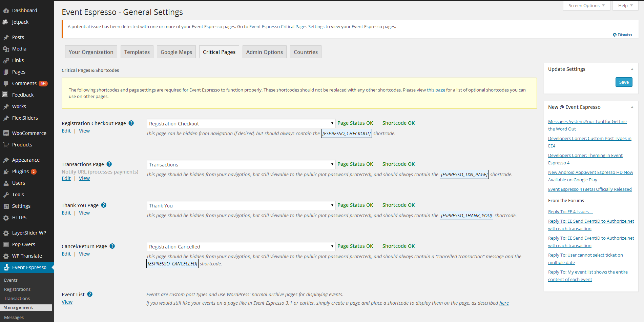Click the Links chain icon
This screenshot has width=644, height=322.
coord(6,60)
